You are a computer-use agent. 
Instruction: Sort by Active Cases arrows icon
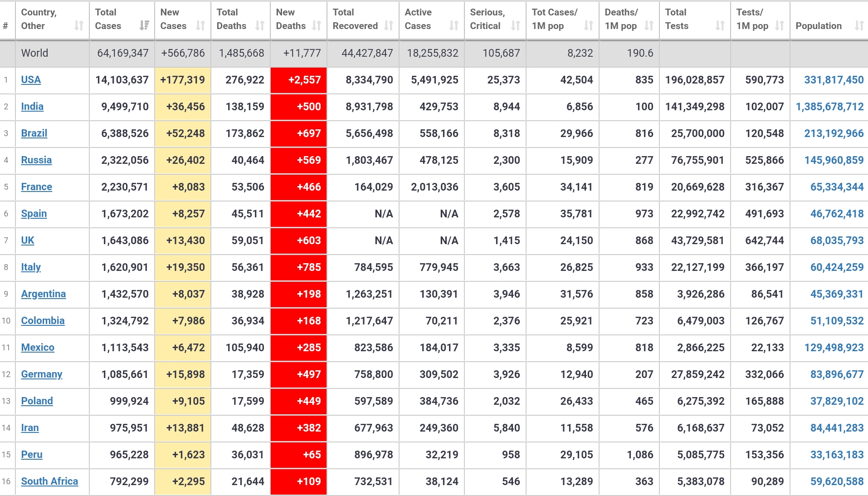click(454, 26)
